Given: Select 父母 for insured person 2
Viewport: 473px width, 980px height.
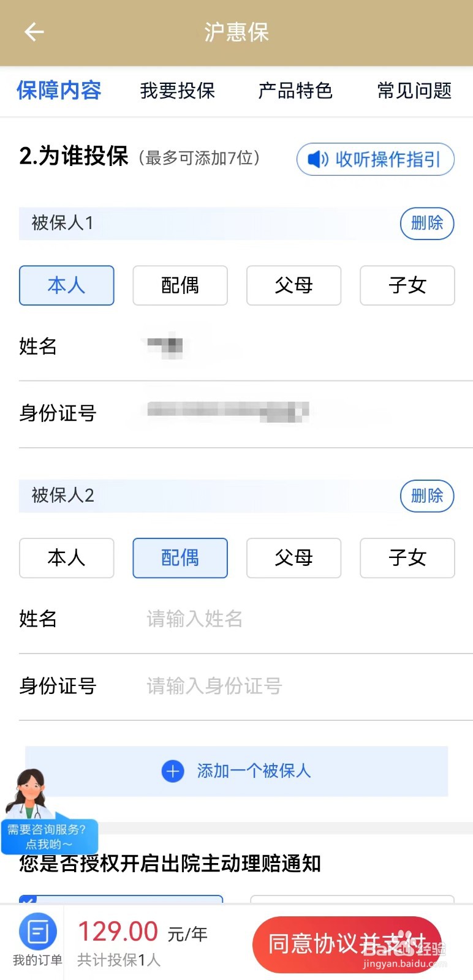Looking at the screenshot, I should click(293, 558).
